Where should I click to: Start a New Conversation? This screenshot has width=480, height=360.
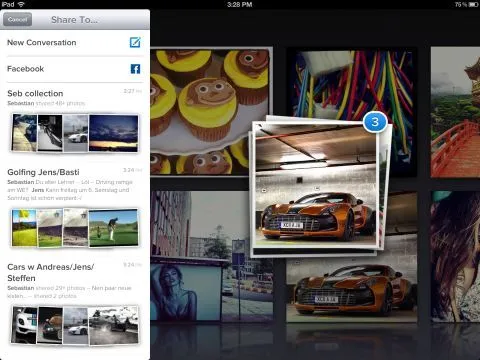(x=75, y=43)
